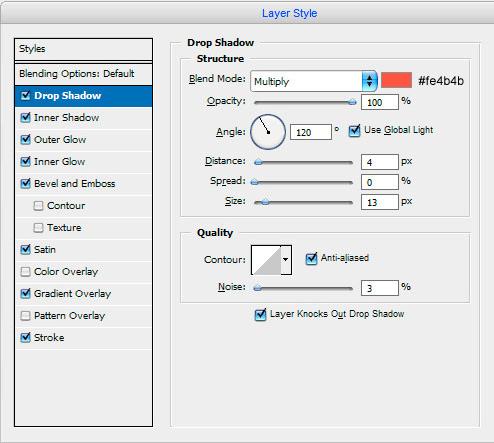Viewport: 494px width, 443px height.
Task: Enable the Color Overlay style checkbox
Action: (x=25, y=272)
